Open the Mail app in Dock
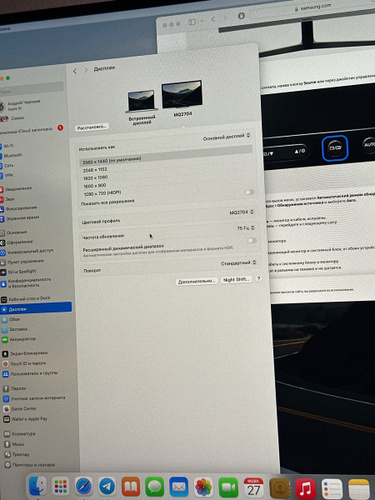375x500 pixels. [x=179, y=487]
